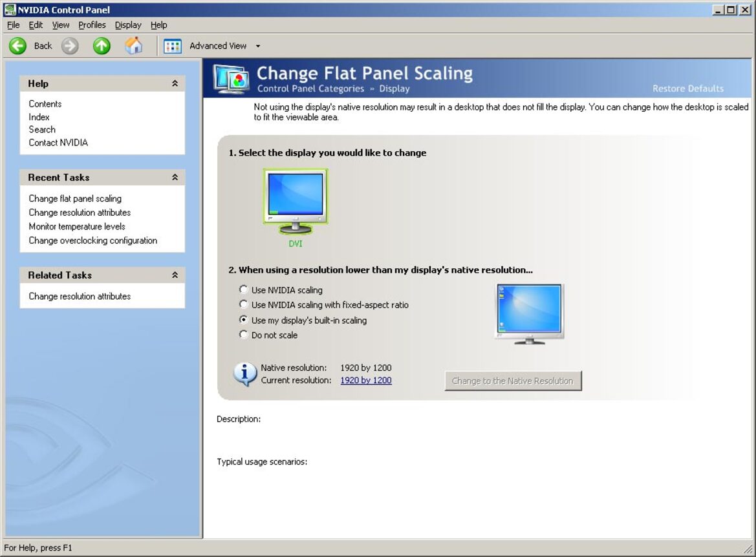The height and width of the screenshot is (557, 756).
Task: Select NVIDIA scaling with fixed-aspect ratio
Action: pos(243,304)
